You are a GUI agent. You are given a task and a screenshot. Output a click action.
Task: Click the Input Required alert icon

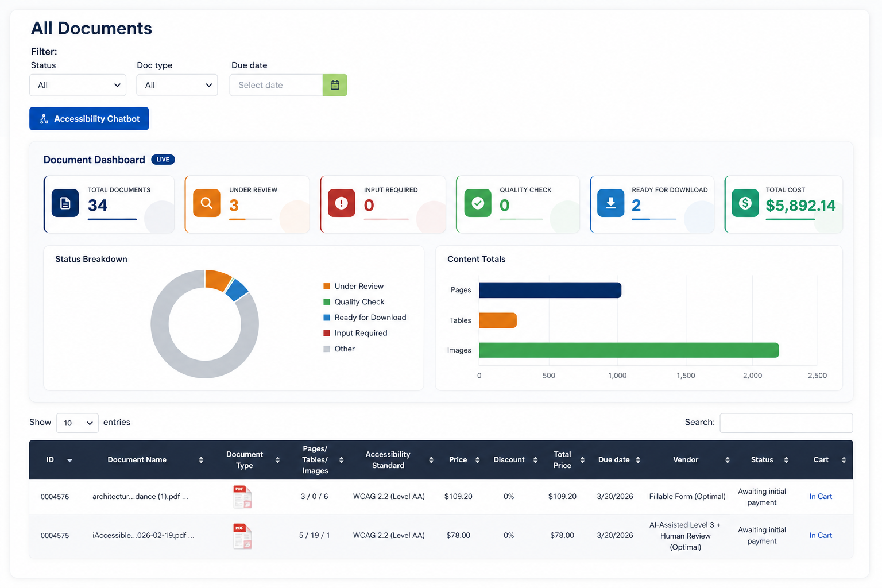[342, 203]
